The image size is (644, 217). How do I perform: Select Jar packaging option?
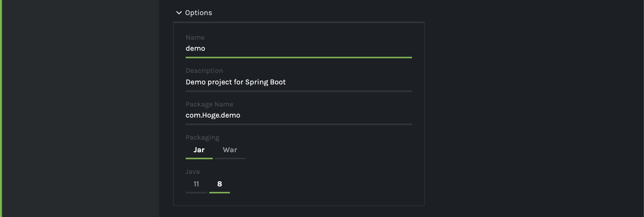click(x=199, y=150)
